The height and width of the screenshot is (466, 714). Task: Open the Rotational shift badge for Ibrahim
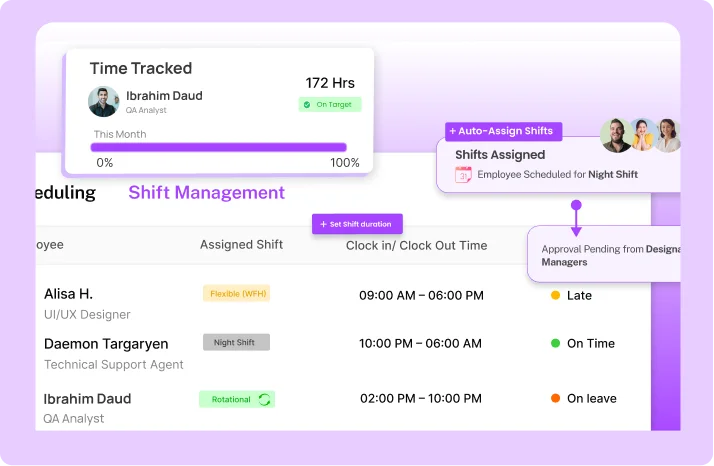[x=236, y=399]
